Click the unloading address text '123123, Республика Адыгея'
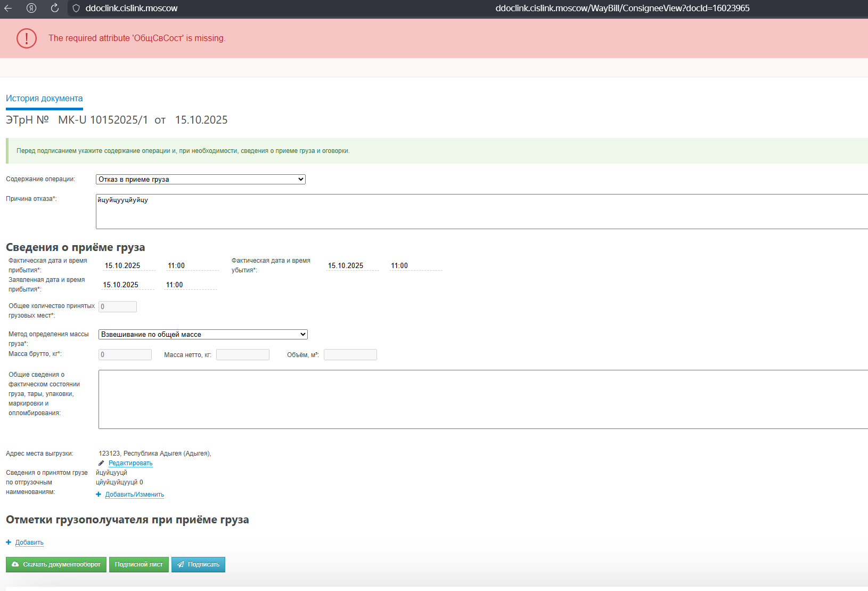Screen dimensions: 868x591 (x=155, y=454)
